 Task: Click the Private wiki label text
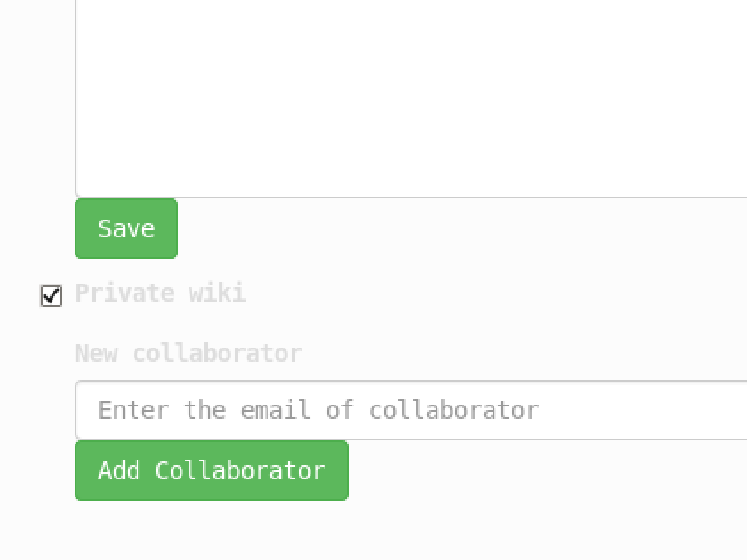pyautogui.click(x=160, y=293)
